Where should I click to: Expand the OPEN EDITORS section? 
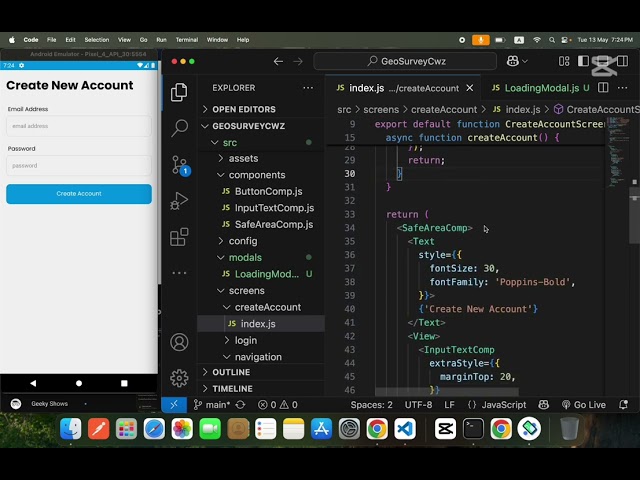coord(261,109)
